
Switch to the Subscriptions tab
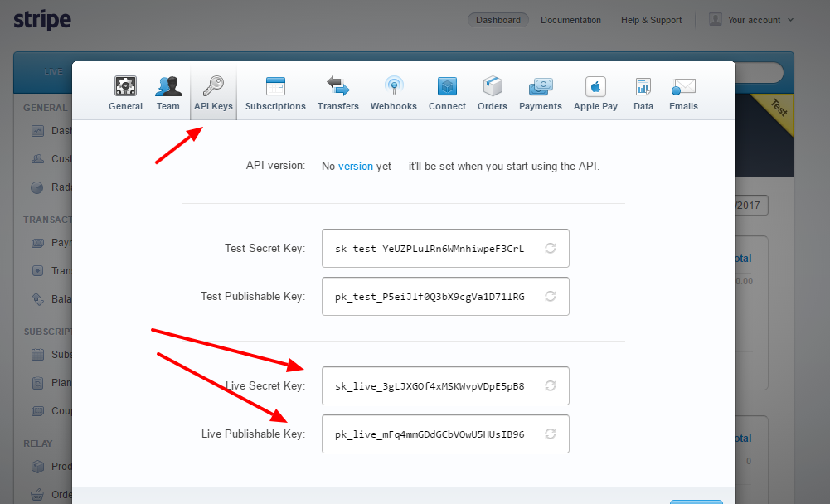(275, 93)
